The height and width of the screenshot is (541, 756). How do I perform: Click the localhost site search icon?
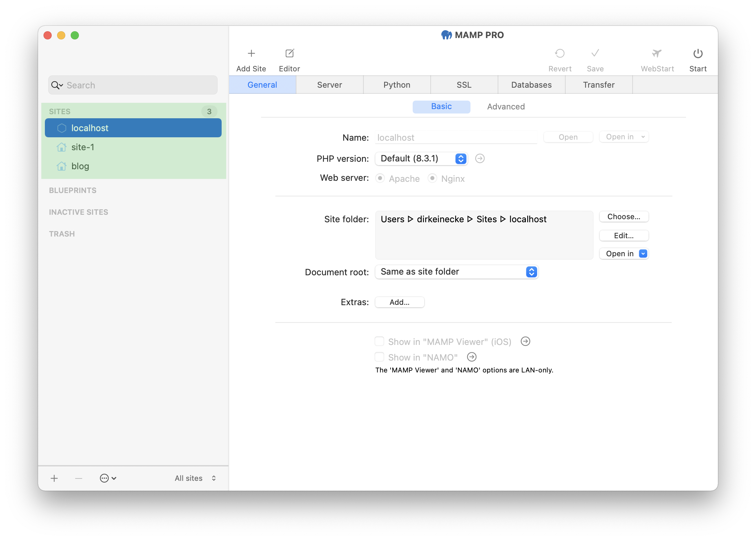tap(57, 85)
